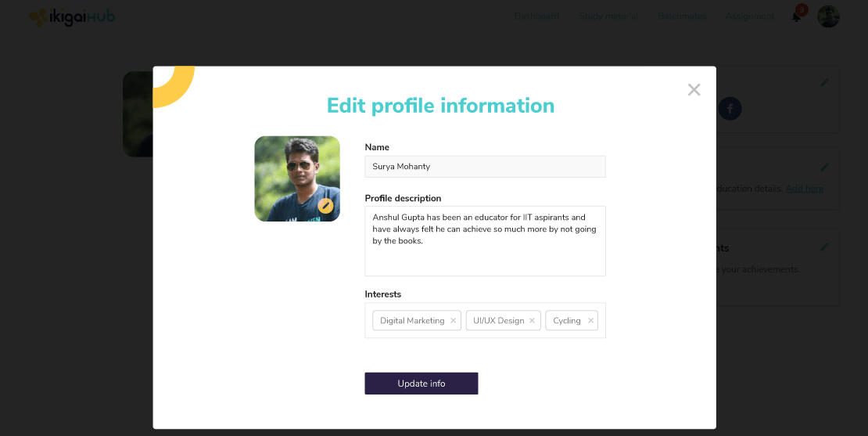Click the Facebook social icon
Viewport: 868px width, 436px height.
pos(730,109)
